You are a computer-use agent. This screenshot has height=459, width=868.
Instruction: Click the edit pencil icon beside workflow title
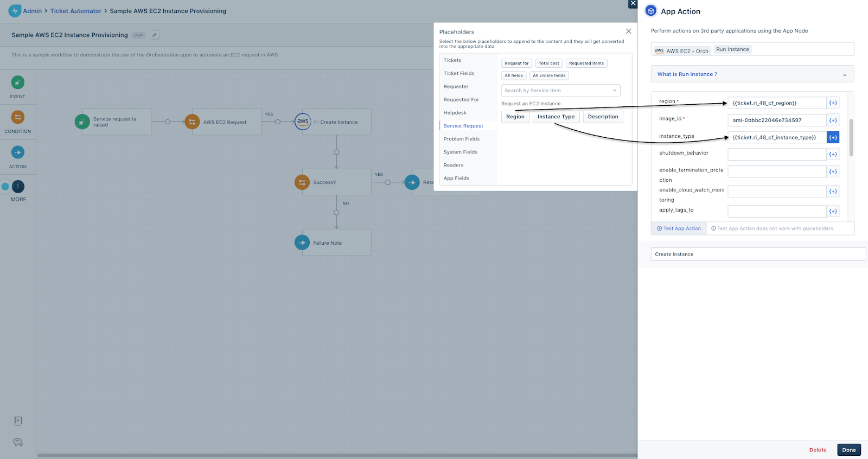155,35
